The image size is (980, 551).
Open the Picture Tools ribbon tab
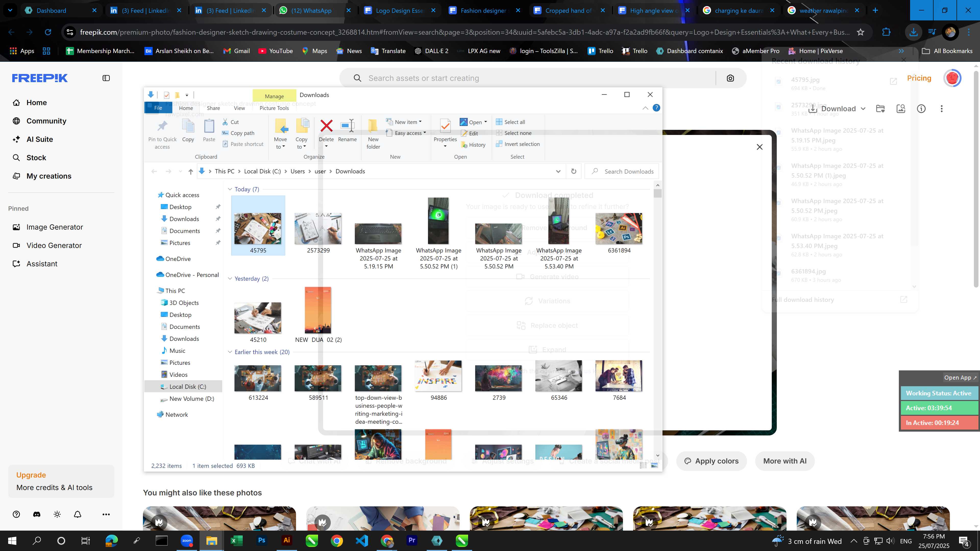(274, 108)
